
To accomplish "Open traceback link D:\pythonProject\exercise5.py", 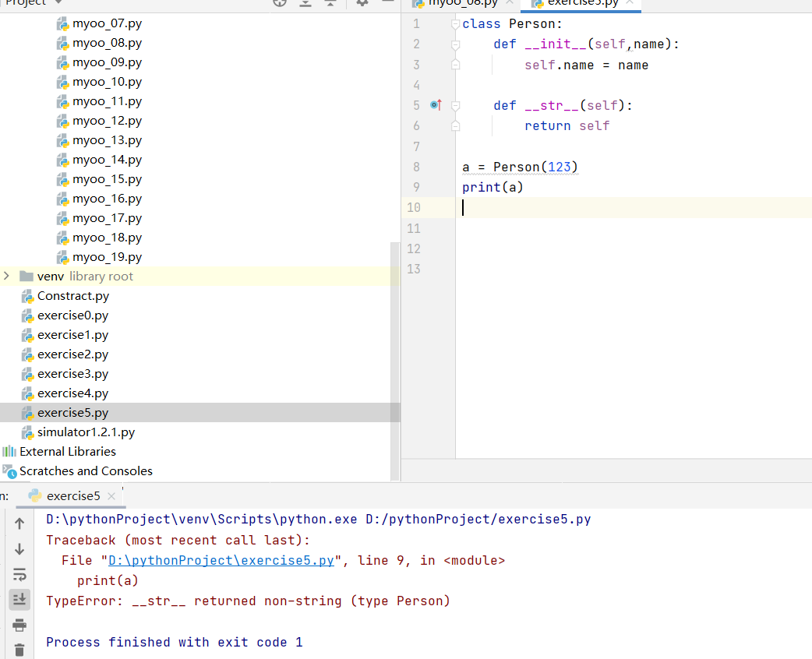I will click(x=221, y=561).
